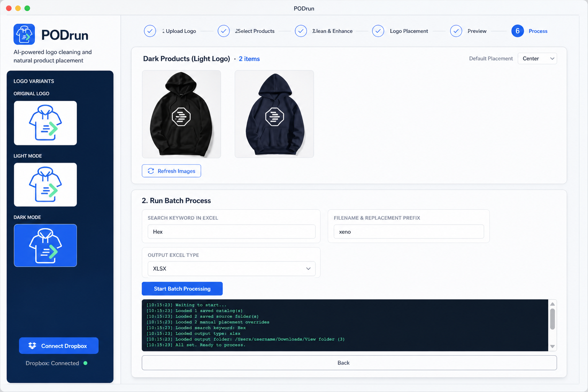588x392 pixels.
Task: Click the 'Waiting to start...' log line
Action: pos(186,305)
